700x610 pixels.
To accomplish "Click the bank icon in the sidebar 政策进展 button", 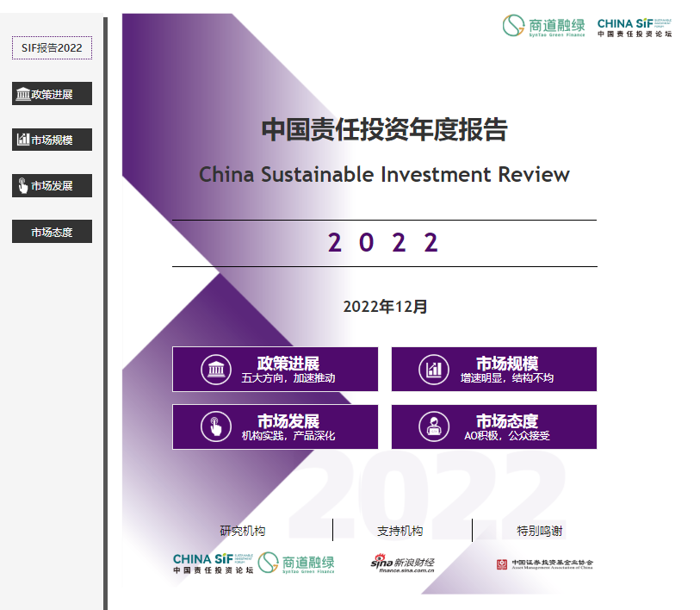I will (22, 94).
